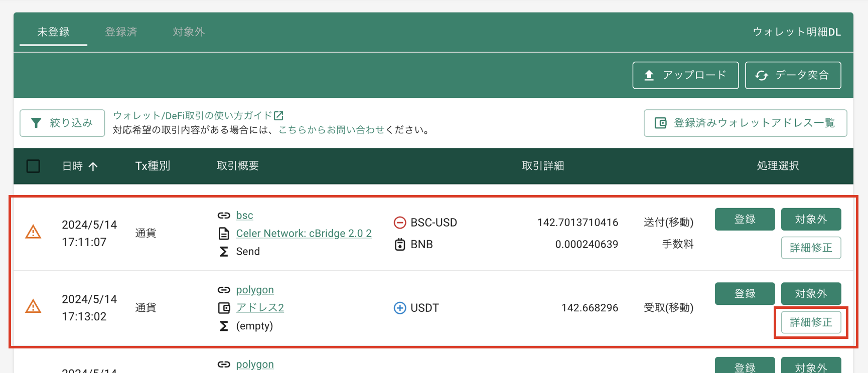Click the 受取(移動) label
This screenshot has width=868, height=373.
[x=668, y=308]
